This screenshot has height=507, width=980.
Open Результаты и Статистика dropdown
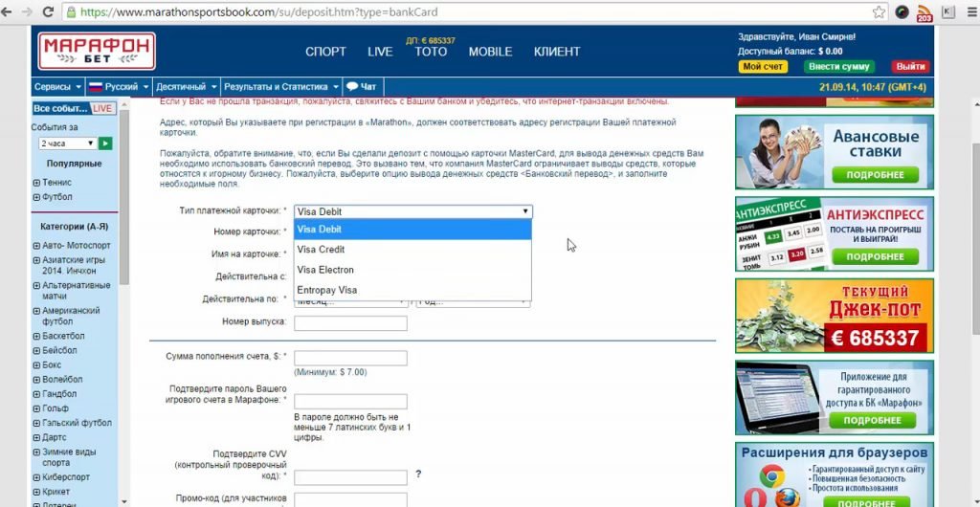281,87
